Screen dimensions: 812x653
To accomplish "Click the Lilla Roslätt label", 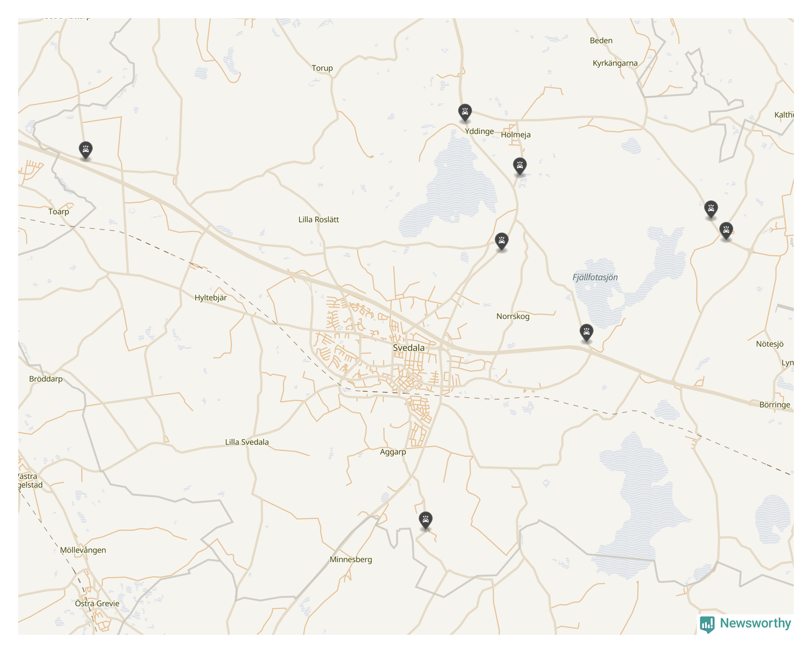I will (x=319, y=219).
